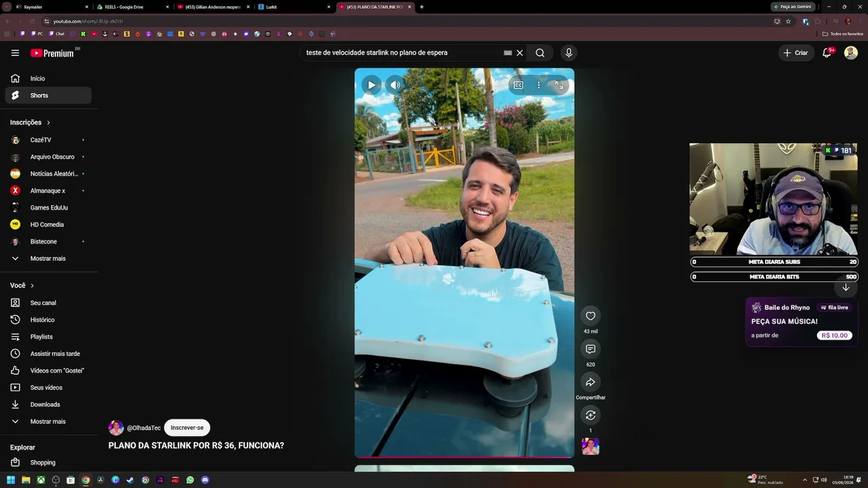Enter fullscreen for the Short
The width and height of the screenshot is (868, 488).
(559, 85)
